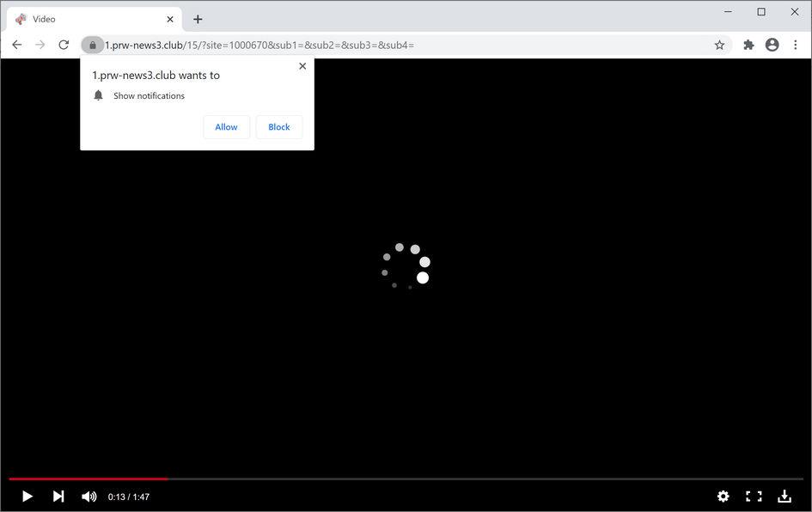The width and height of the screenshot is (812, 512).
Task: Reload the current page
Action: (63, 44)
